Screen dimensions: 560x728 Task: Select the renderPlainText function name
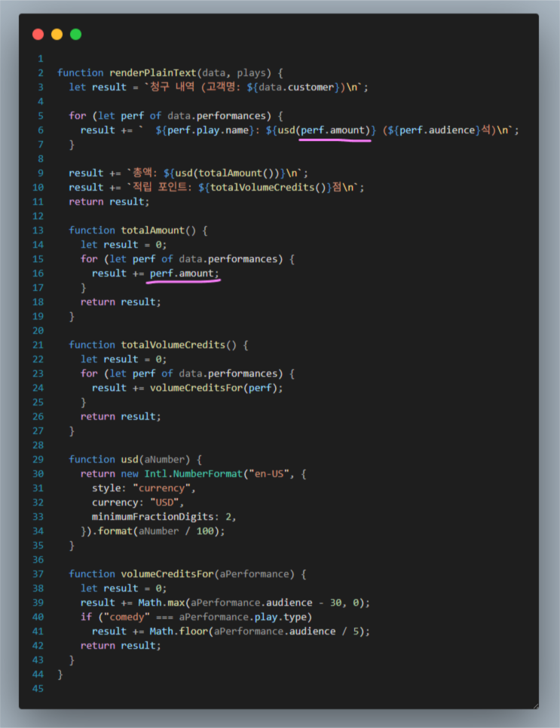(153, 73)
